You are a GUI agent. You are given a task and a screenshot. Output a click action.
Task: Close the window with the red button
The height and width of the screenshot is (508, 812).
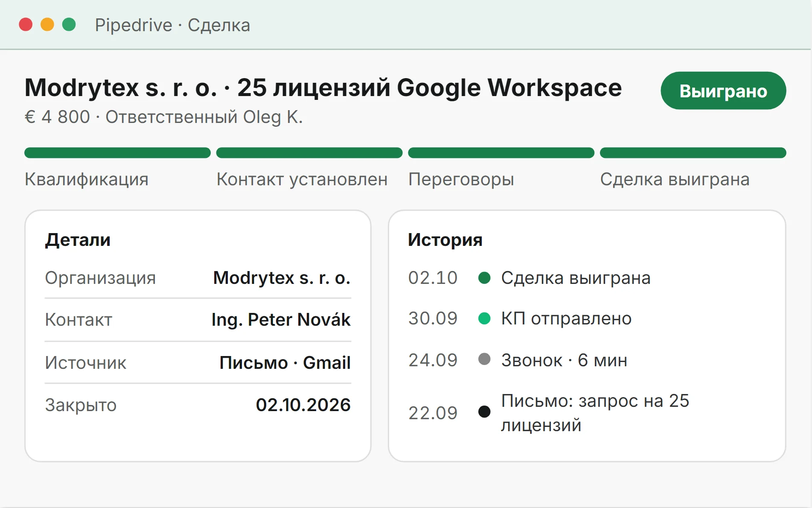[x=26, y=24]
